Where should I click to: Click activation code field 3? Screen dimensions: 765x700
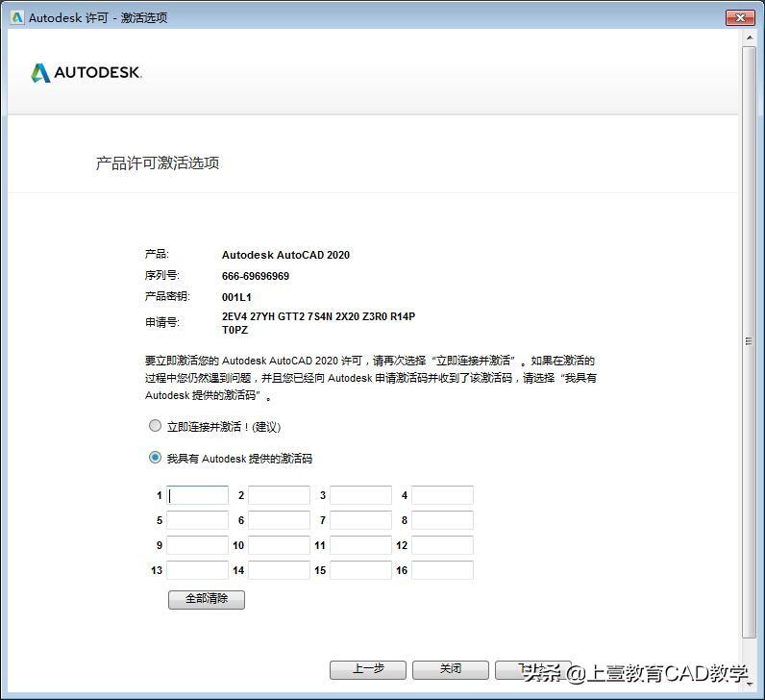360,495
